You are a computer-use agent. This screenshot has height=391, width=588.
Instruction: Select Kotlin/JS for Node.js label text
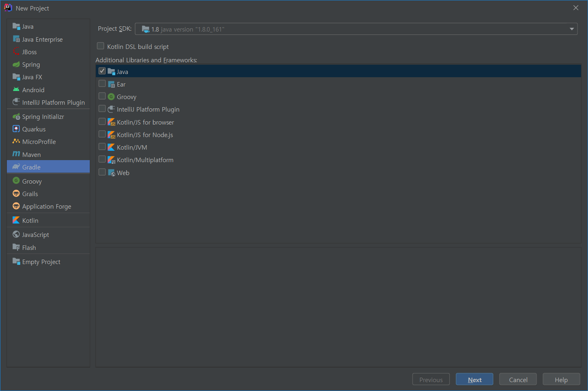[145, 135]
